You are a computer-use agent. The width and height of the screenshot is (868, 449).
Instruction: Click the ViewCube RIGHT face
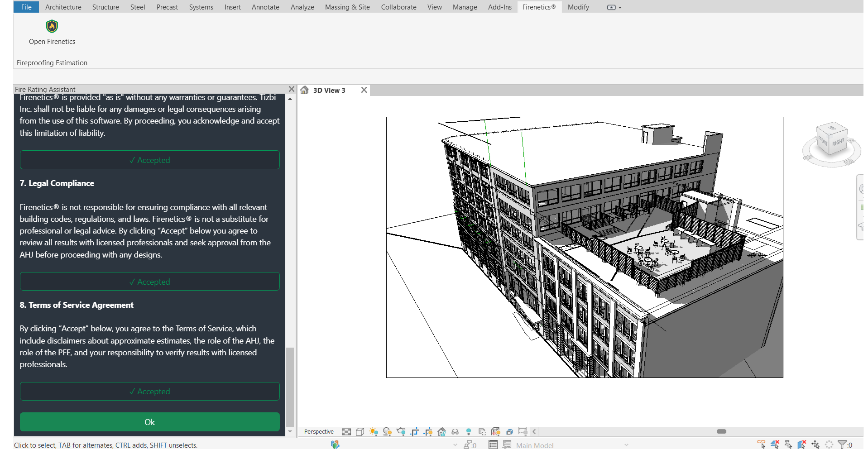click(838, 142)
